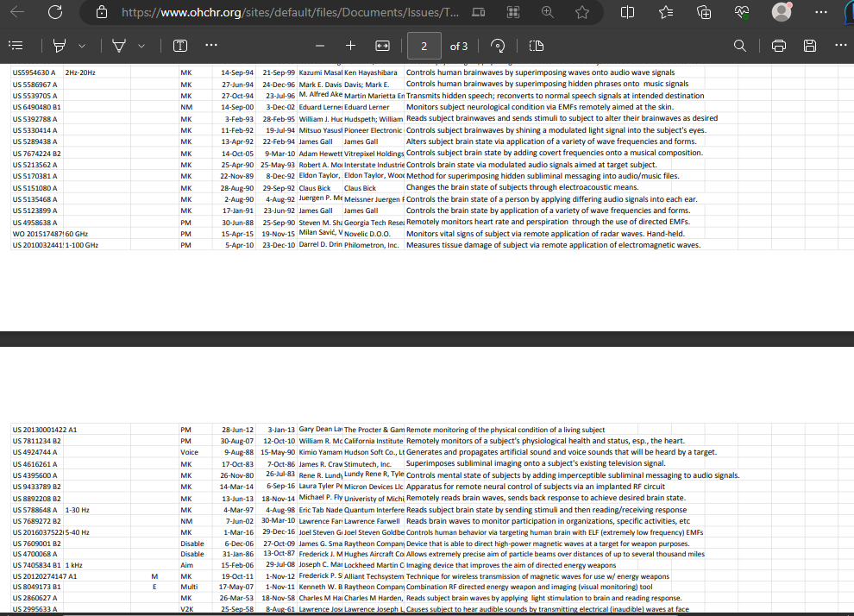Image resolution: width=854 pixels, height=616 pixels.
Task: Select description 'Superimposes subliminal imaging onto a subject's existing television signal'
Action: click(x=536, y=463)
